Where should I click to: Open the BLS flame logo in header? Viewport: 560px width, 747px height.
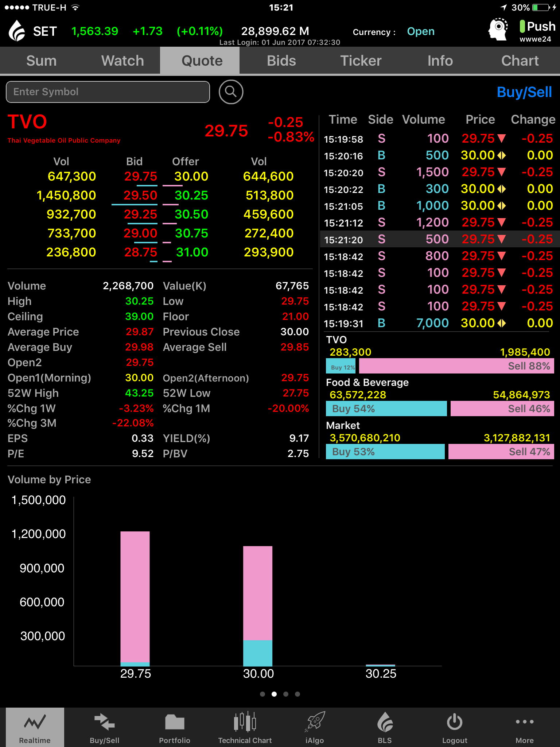coord(17,31)
